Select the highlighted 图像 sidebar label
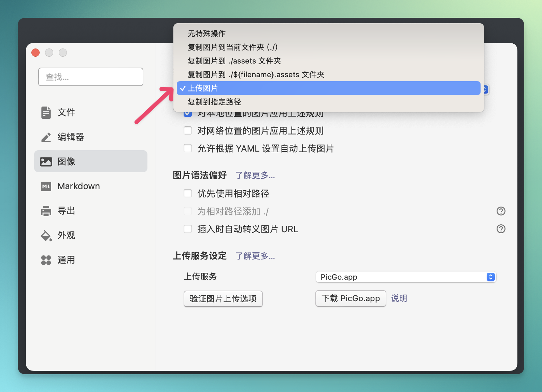Screen dimensions: 542x392 (x=66, y=162)
